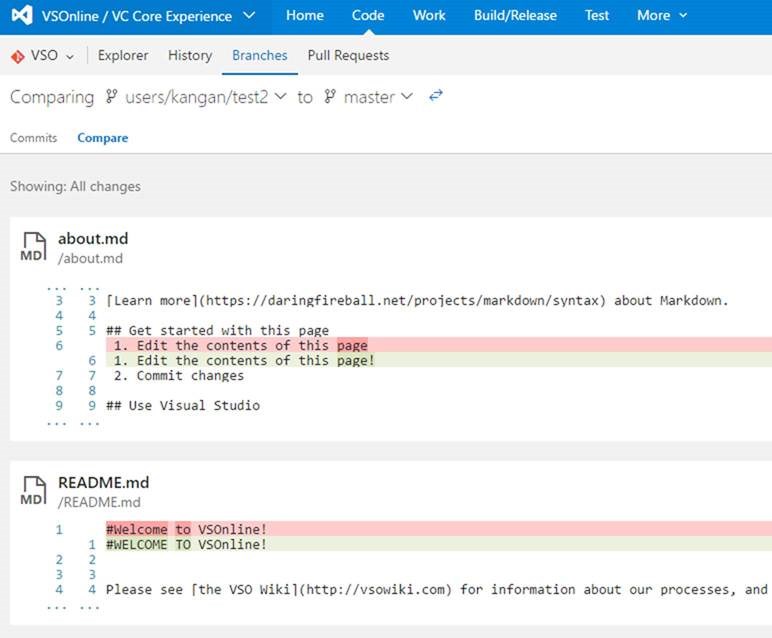Click the '[Learn more]' daringfireball markdown line
Image resolution: width=772 pixels, height=638 pixels.
pos(417,300)
